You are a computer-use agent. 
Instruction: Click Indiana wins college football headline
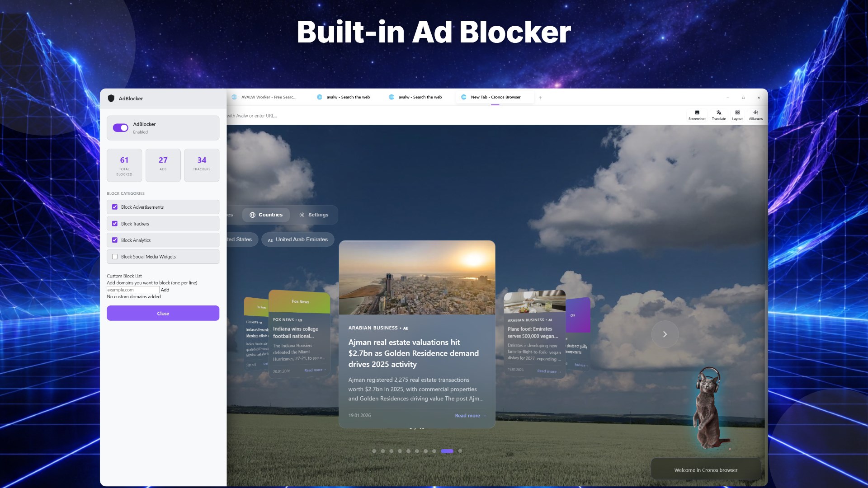coord(295,333)
